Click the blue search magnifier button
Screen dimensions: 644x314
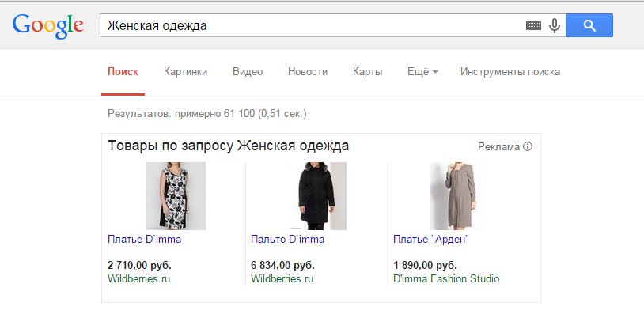(589, 25)
